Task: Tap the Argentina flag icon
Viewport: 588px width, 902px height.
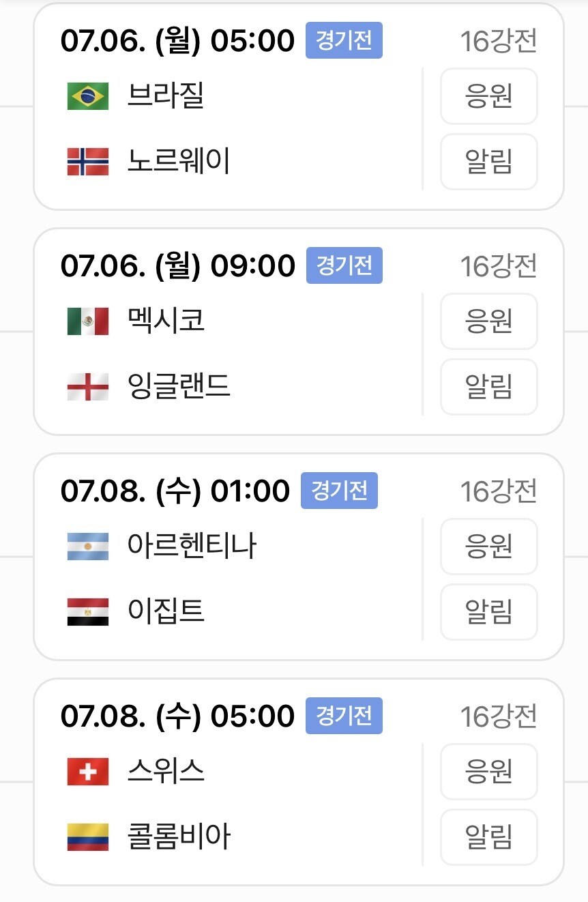Action: click(88, 546)
